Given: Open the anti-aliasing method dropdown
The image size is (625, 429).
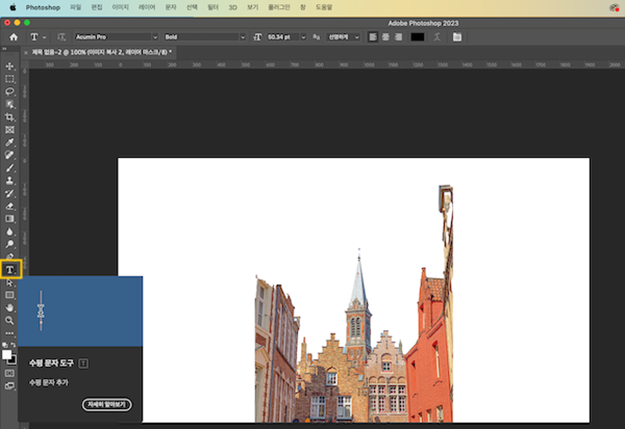Looking at the screenshot, I should pyautogui.click(x=344, y=37).
